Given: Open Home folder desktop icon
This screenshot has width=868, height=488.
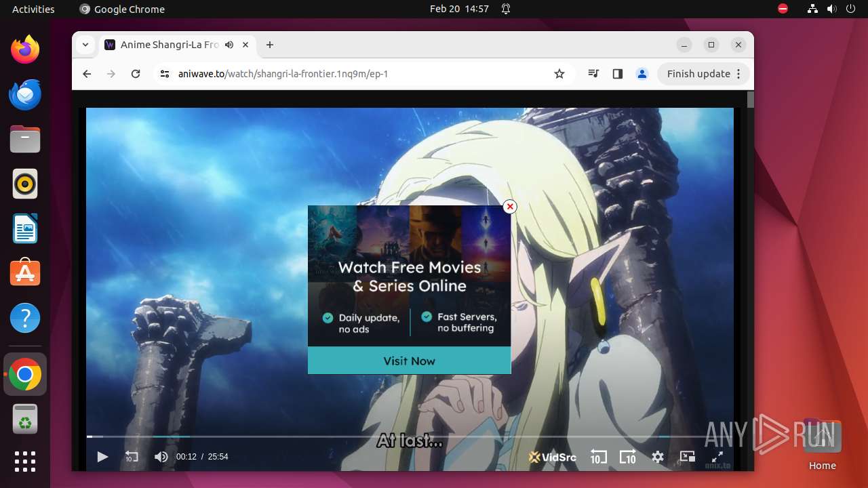Looking at the screenshot, I should [822, 445].
